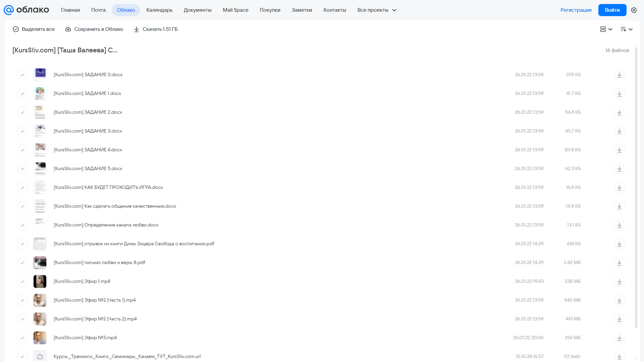Select the checkbox for КАК БУДЕТ ПРОХОДИТЬ ИГРА.docx
644x362 pixels.
pos(22,187)
